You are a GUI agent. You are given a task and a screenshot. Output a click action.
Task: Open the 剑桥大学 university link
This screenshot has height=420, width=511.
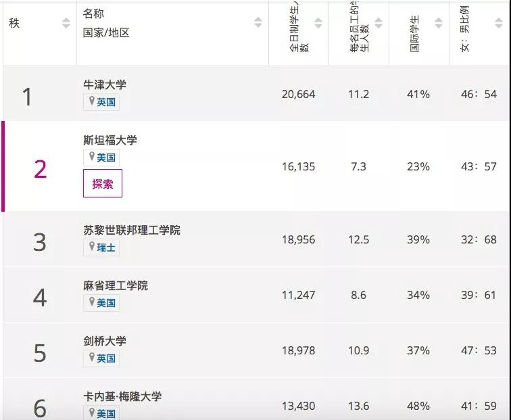[x=105, y=341]
